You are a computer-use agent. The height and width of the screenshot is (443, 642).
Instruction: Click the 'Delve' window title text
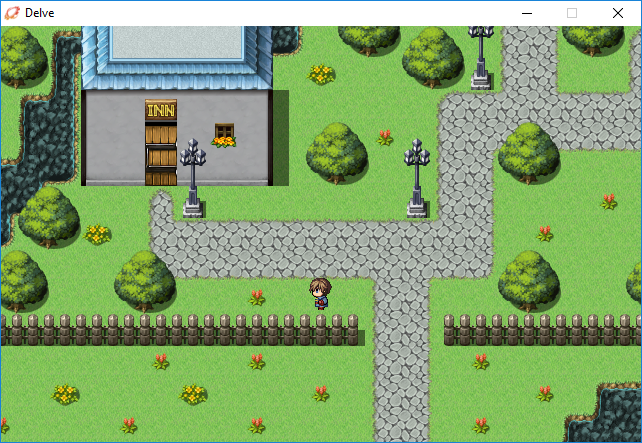(x=39, y=13)
